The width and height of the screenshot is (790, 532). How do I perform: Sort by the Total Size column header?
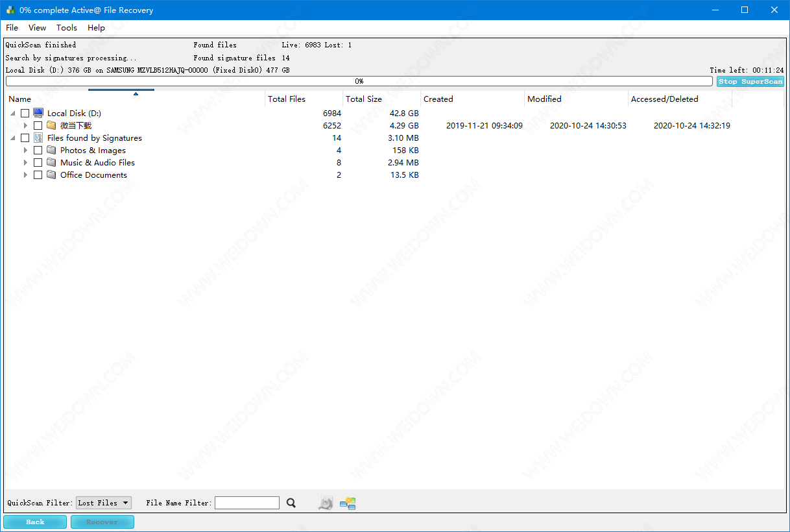(381, 99)
